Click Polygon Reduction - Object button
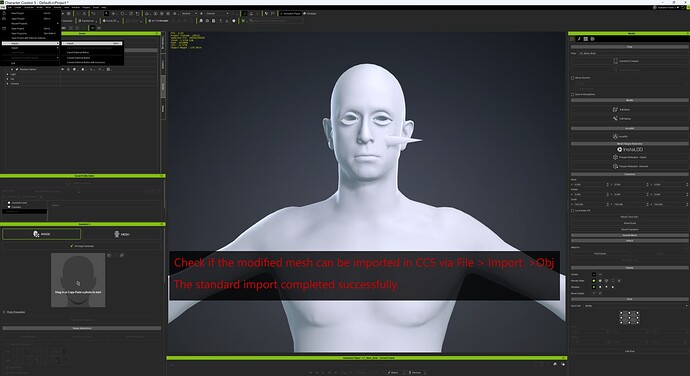This screenshot has width=690, height=376. (630, 157)
